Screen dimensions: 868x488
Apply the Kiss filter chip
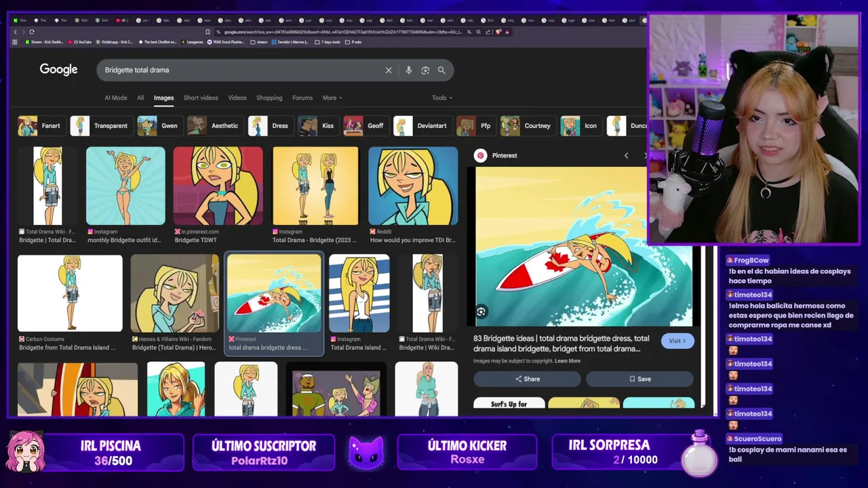[319, 125]
